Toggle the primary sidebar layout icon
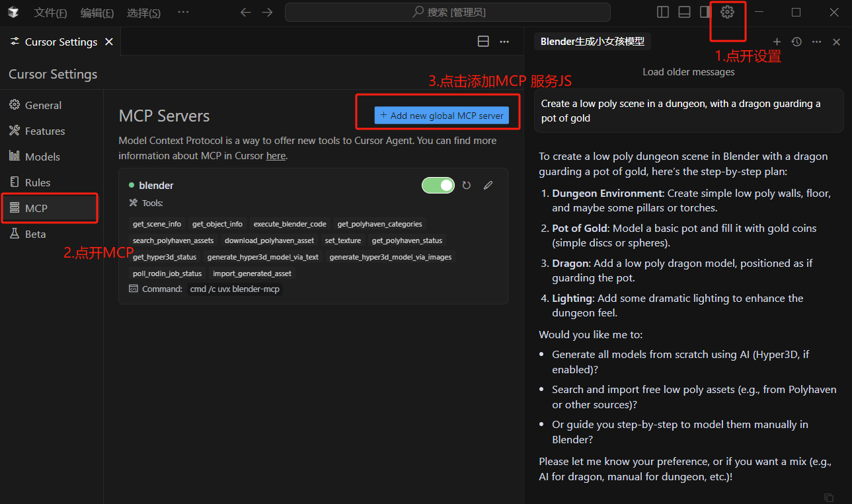The height and width of the screenshot is (504, 852). (663, 12)
